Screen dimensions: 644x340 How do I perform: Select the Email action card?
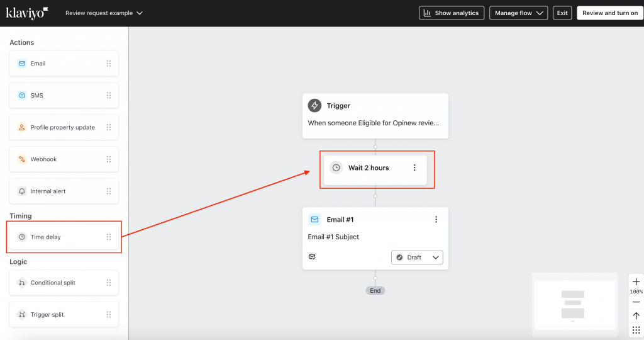click(64, 64)
